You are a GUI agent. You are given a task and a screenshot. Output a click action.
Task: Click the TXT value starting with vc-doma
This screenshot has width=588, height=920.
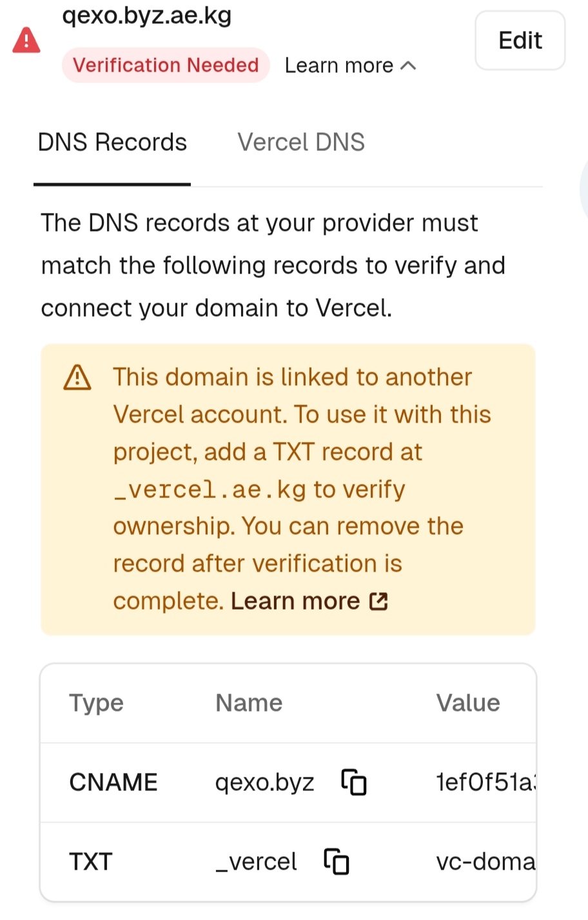[x=485, y=861]
